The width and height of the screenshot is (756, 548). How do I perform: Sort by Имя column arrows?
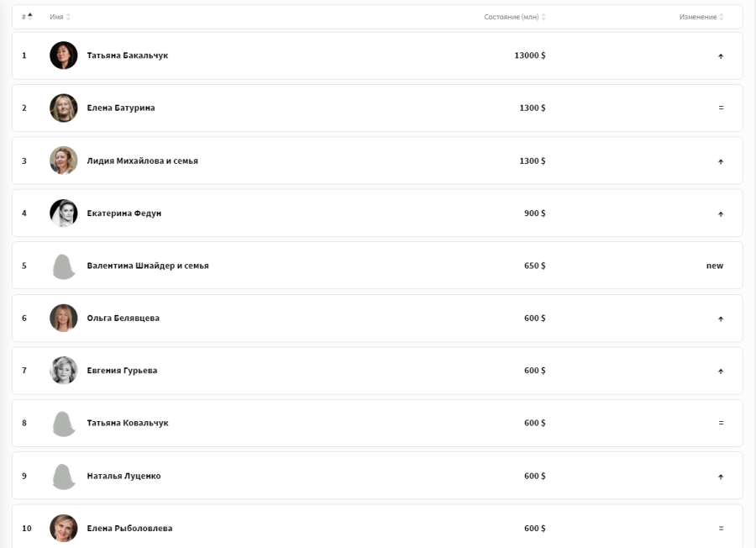click(x=68, y=17)
